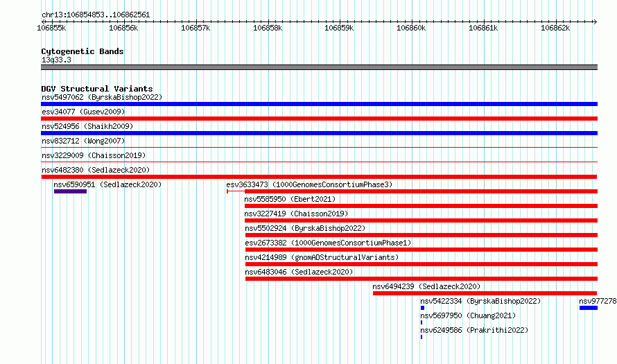Select the red bar under nsv5502924

(x=422, y=235)
